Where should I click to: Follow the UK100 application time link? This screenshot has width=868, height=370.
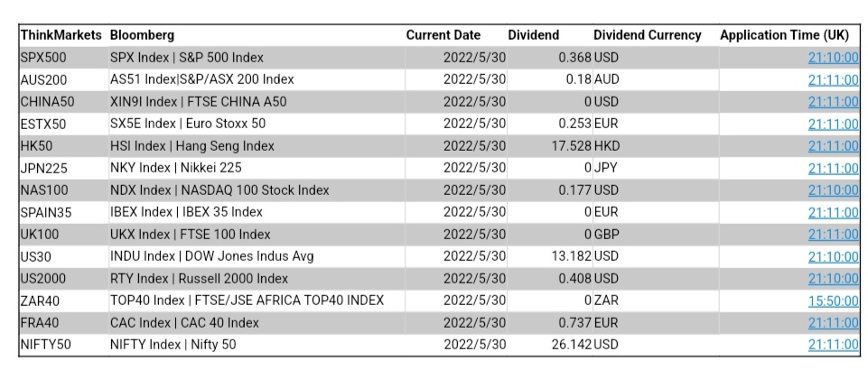coord(833,235)
